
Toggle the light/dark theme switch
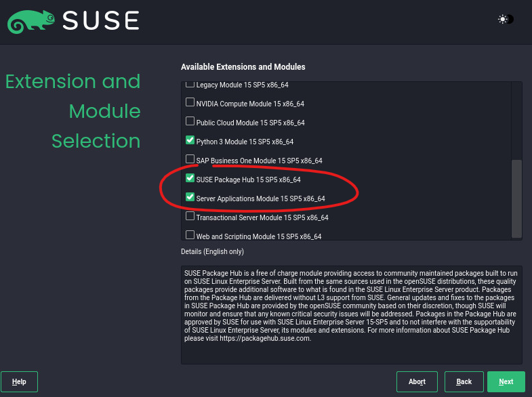(506, 19)
